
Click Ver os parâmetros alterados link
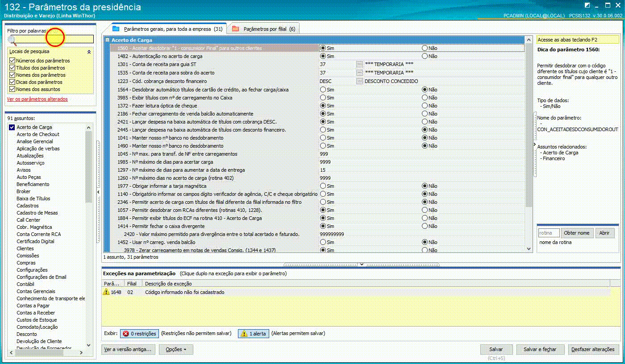37,99
